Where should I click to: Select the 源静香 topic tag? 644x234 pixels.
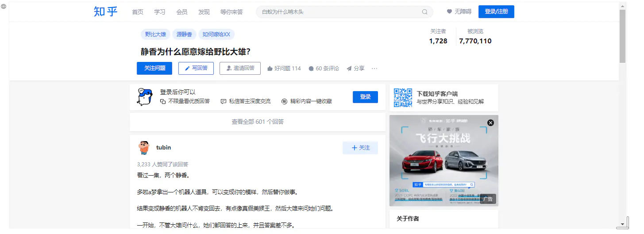pyautogui.click(x=184, y=34)
